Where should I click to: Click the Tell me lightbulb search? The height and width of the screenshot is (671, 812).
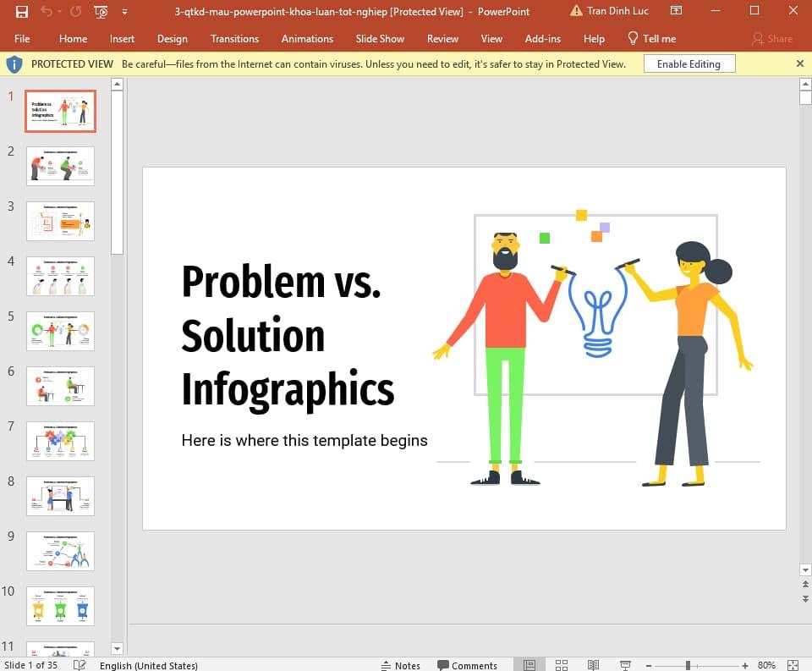coord(632,38)
